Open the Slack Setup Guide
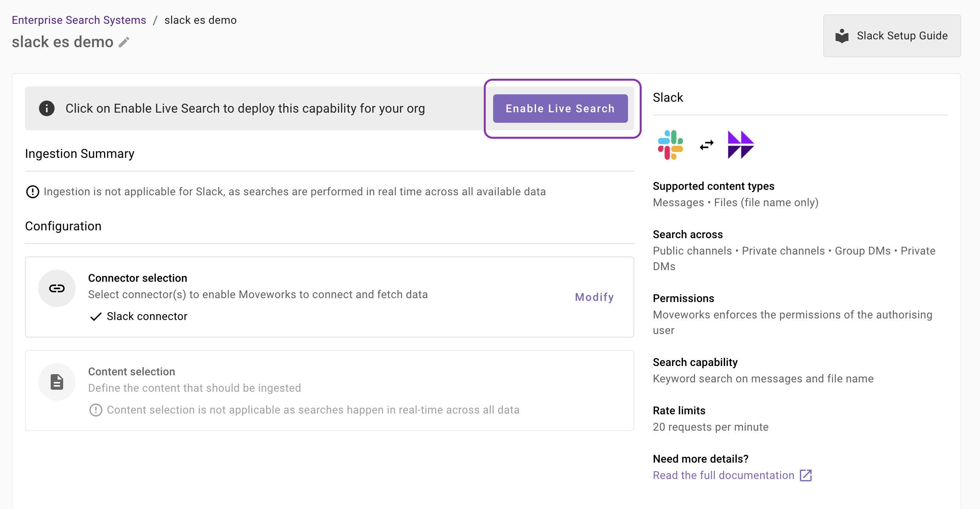The width and height of the screenshot is (980, 509). (892, 36)
